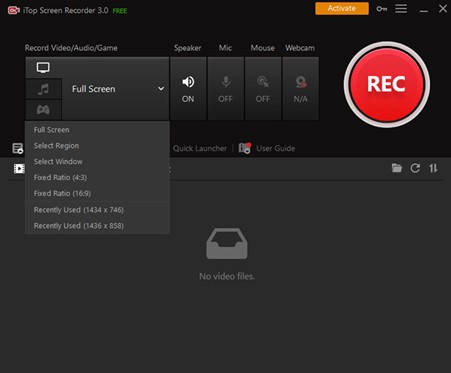Image resolution: width=451 pixels, height=373 pixels.
Task: Open the hamburger menu
Action: click(401, 9)
